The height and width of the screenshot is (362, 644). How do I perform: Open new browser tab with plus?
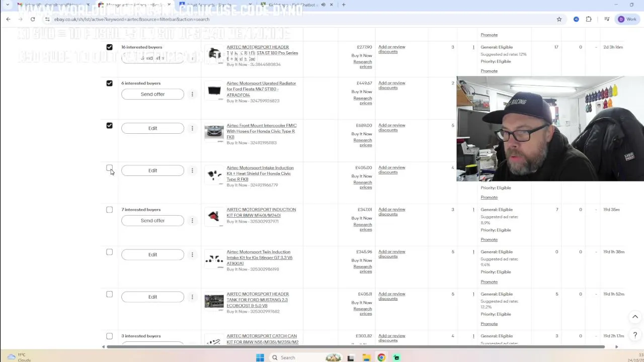coord(344,5)
